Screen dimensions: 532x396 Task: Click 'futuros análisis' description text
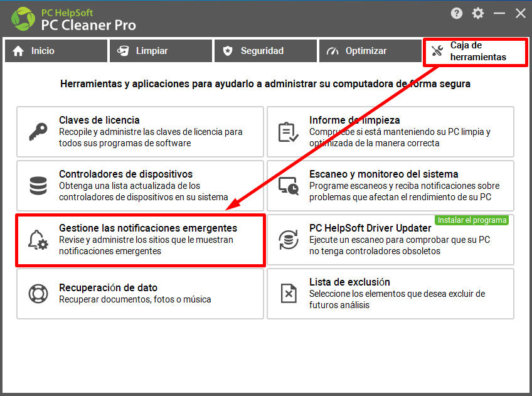click(339, 305)
